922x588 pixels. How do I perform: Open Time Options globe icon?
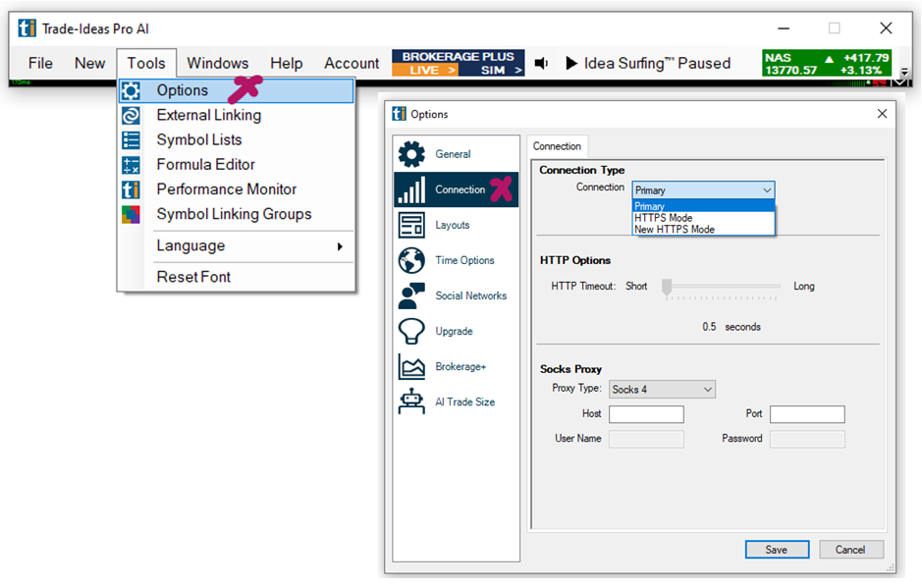[x=411, y=260]
